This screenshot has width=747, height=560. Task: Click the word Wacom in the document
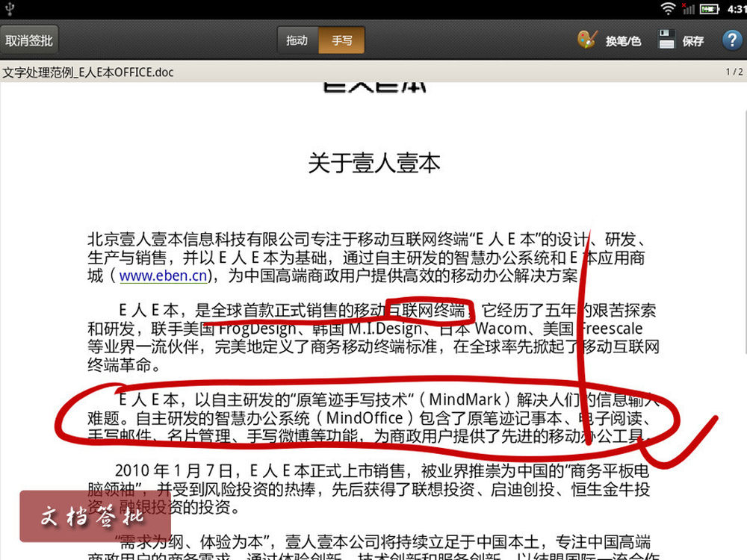499,329
